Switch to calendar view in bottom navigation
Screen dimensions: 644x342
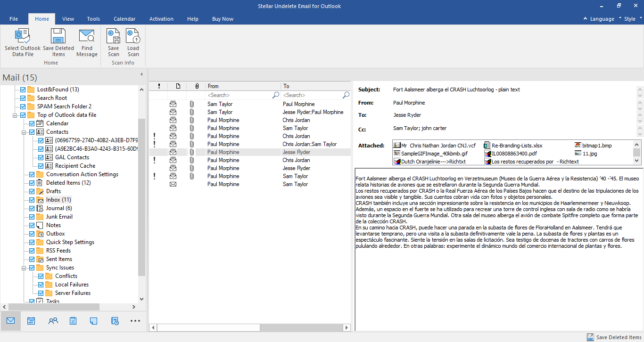(x=31, y=321)
